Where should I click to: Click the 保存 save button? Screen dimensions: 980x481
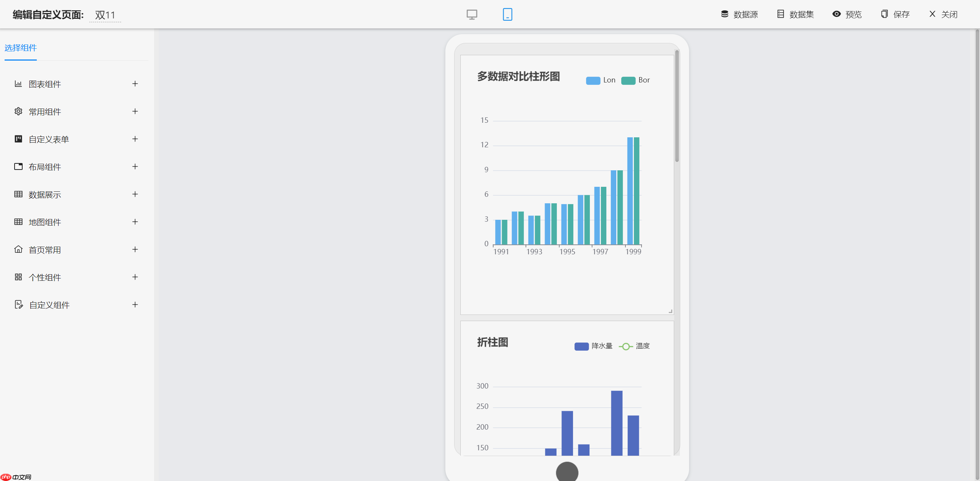[895, 14]
